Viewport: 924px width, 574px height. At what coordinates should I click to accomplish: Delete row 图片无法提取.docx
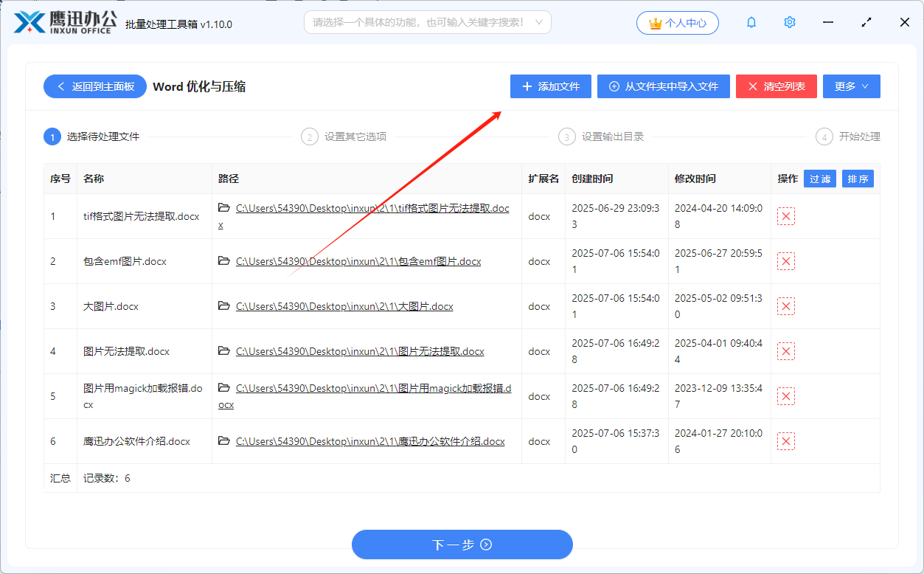786,351
